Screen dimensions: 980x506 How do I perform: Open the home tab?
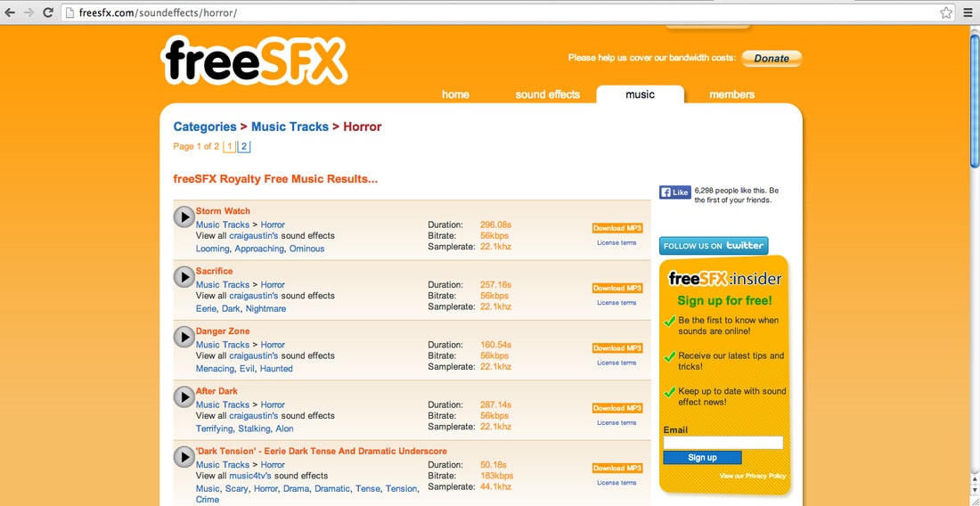point(455,94)
